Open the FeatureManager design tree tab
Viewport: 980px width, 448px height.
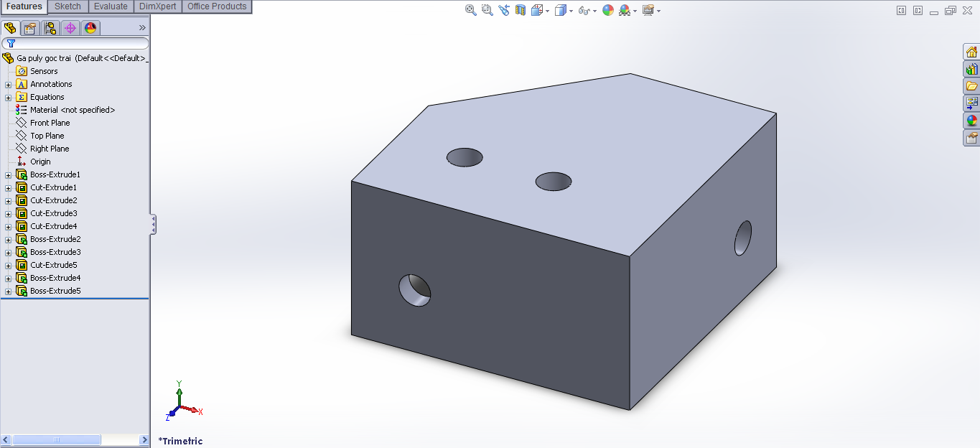click(10, 28)
